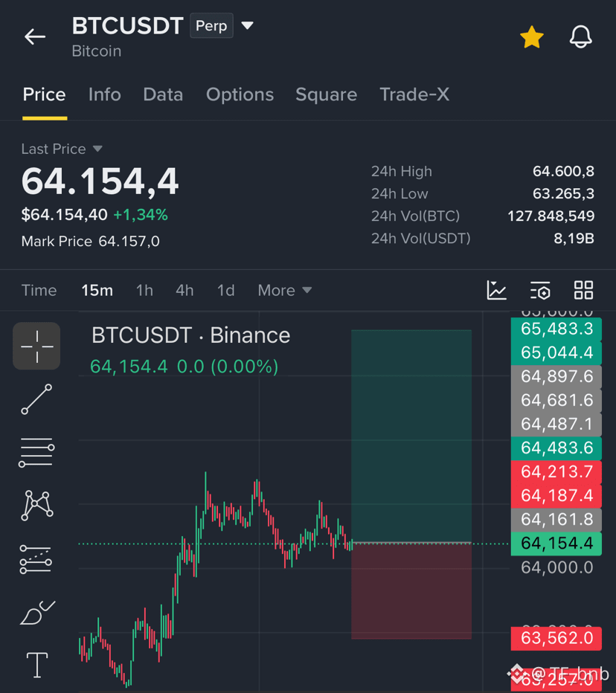
Task: Click the red loss zone of position
Action: [411, 591]
